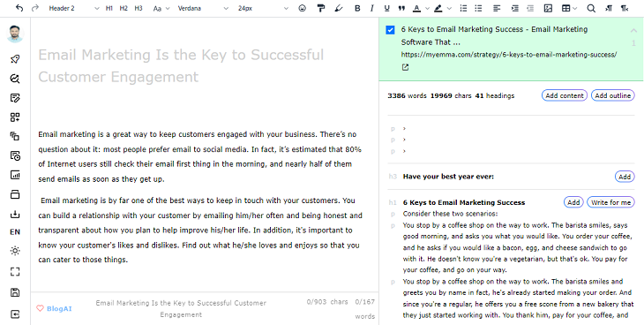The height and width of the screenshot is (325, 644).
Task: Open the Verdana font family dropdown
Action: [x=203, y=8]
